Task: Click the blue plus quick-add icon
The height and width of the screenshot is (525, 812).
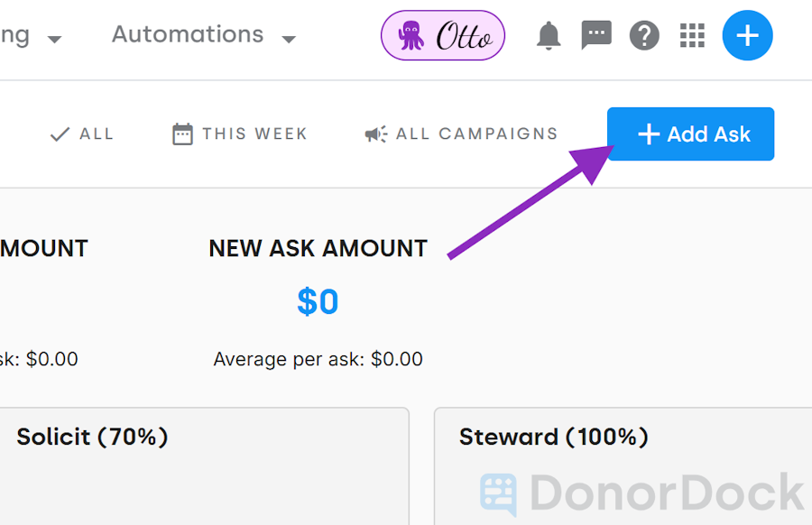Action: pyautogui.click(x=747, y=35)
